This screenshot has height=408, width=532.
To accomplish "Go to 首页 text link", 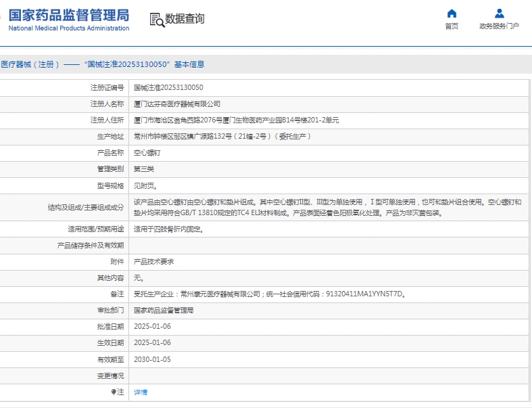I will pyautogui.click(x=452, y=26).
